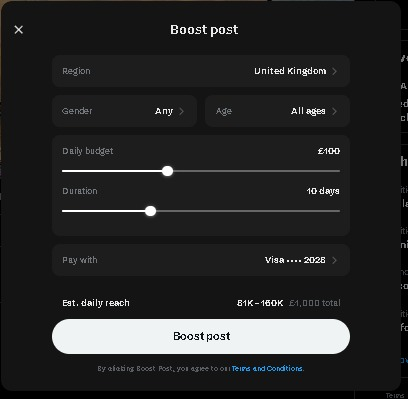The width and height of the screenshot is (408, 399).
Task: Click unfilled part of Duration track
Action: click(248, 211)
